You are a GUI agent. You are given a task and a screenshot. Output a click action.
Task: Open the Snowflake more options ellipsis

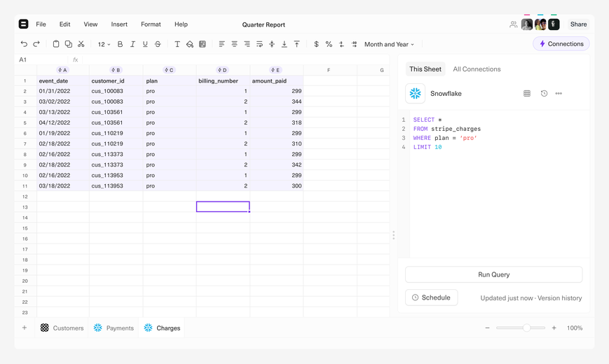tap(559, 94)
